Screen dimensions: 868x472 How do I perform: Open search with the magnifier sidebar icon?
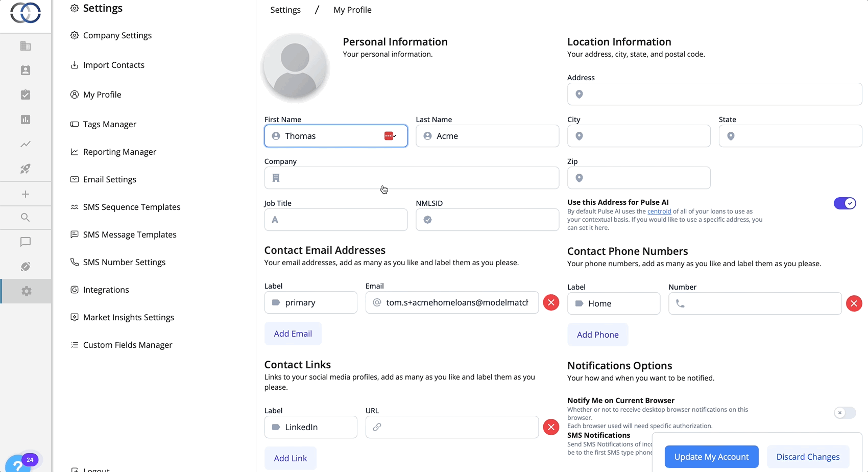tap(26, 218)
